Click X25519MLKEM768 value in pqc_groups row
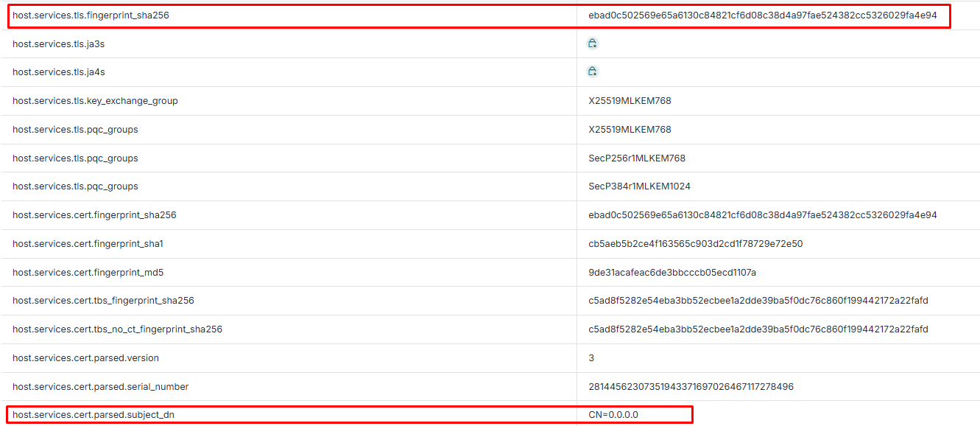 point(630,130)
